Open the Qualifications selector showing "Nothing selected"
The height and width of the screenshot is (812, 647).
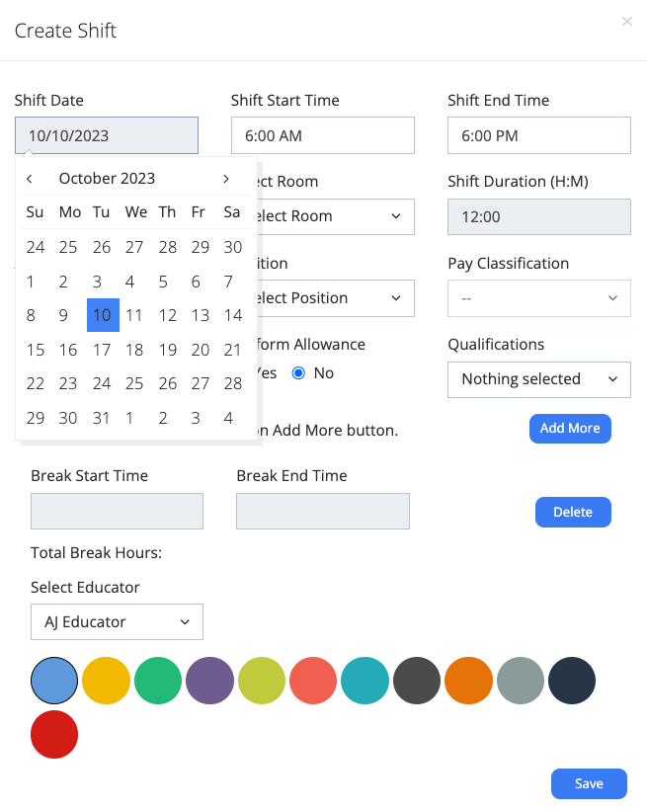(x=538, y=379)
